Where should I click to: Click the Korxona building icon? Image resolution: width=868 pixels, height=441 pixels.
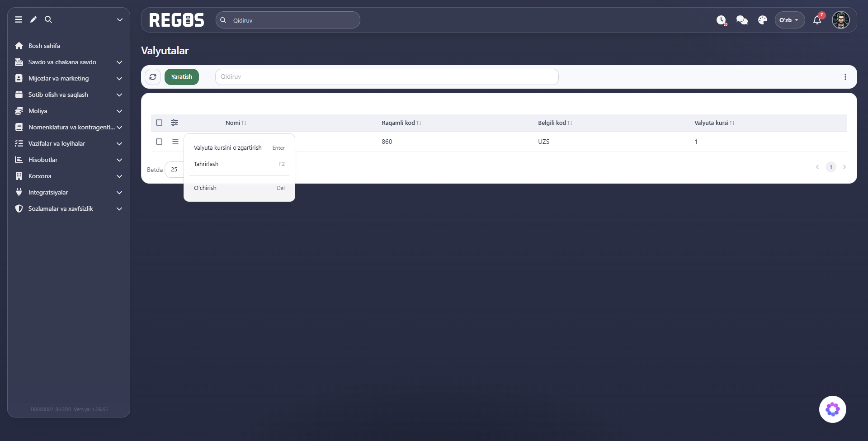(19, 176)
